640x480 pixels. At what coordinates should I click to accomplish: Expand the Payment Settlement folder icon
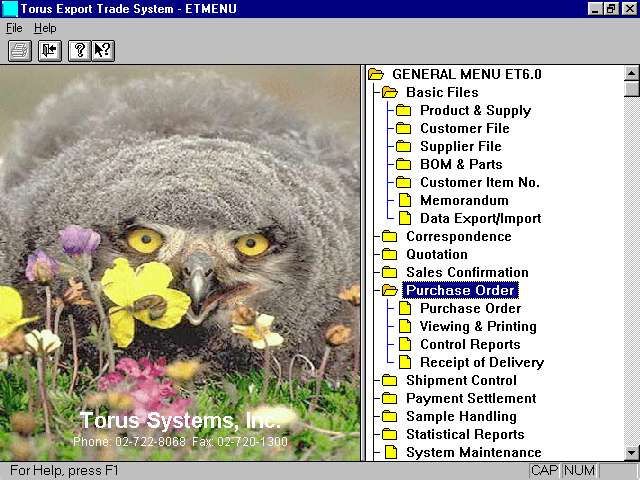[390, 398]
